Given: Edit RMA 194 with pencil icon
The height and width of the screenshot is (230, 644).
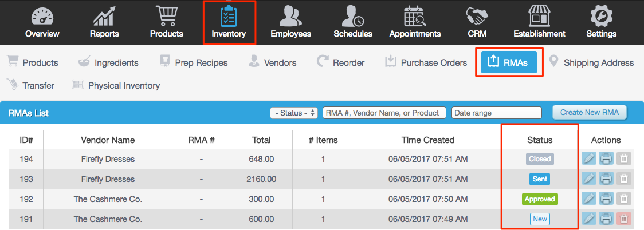Looking at the screenshot, I should [x=590, y=159].
